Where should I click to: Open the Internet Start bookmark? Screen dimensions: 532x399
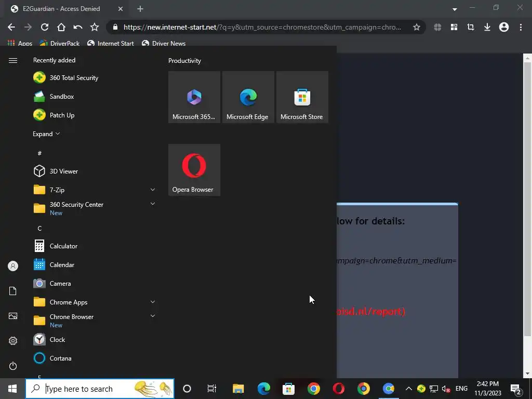pyautogui.click(x=110, y=43)
